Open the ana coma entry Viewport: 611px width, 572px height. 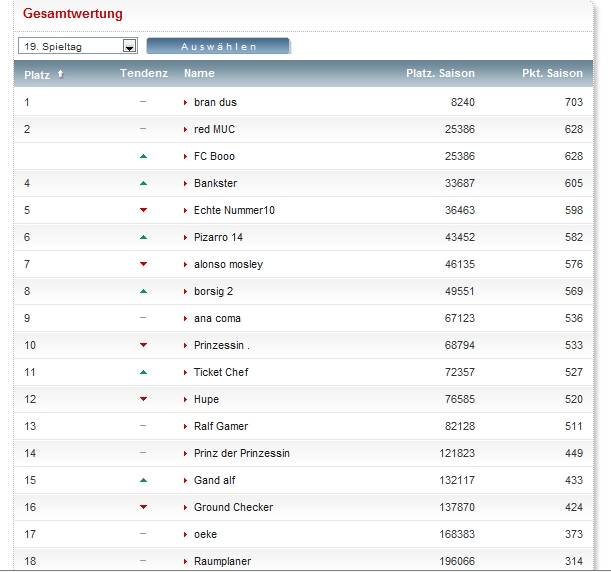[217, 318]
